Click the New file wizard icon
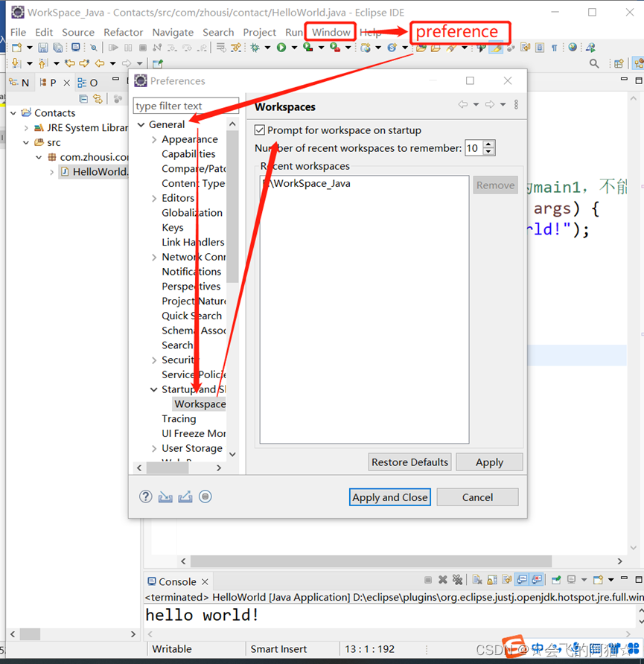The image size is (644, 664). (17, 48)
